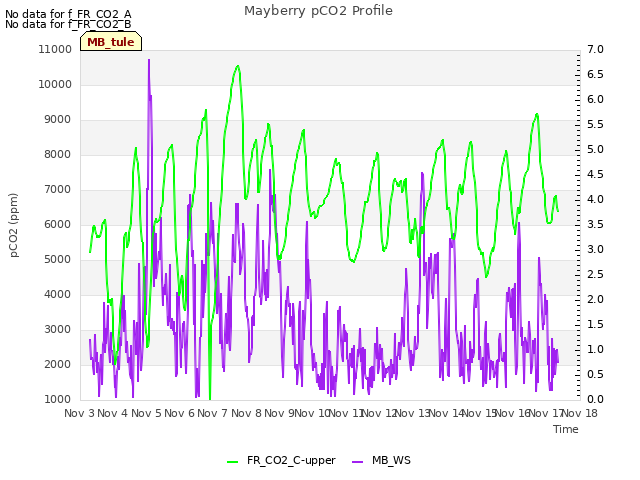Click the Nov 6 date tick label
This screenshot has width=640, height=480.
coord(179,413)
